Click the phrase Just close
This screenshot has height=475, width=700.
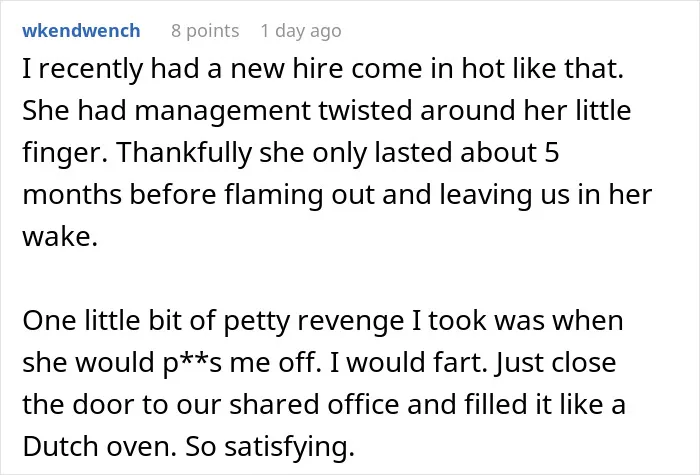tap(555, 362)
